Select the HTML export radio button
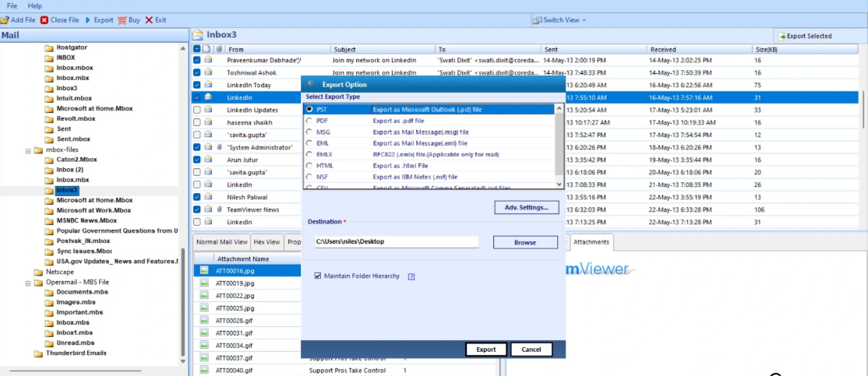 pyautogui.click(x=309, y=166)
